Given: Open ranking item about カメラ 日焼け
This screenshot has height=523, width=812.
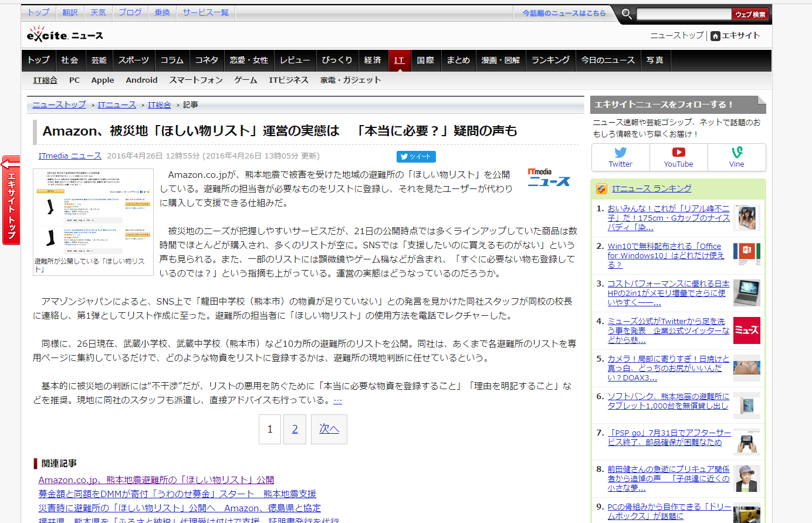Looking at the screenshot, I should 668,368.
